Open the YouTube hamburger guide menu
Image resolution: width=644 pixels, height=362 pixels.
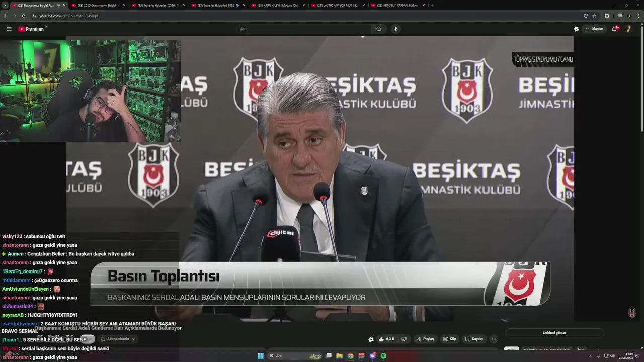click(x=9, y=29)
